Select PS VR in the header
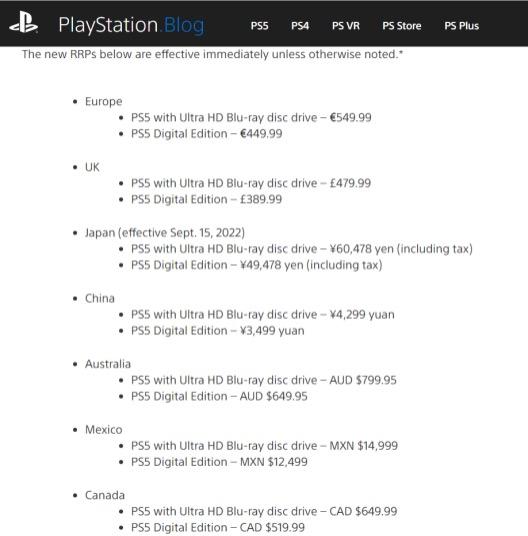This screenshot has width=528, height=536. pyautogui.click(x=346, y=26)
